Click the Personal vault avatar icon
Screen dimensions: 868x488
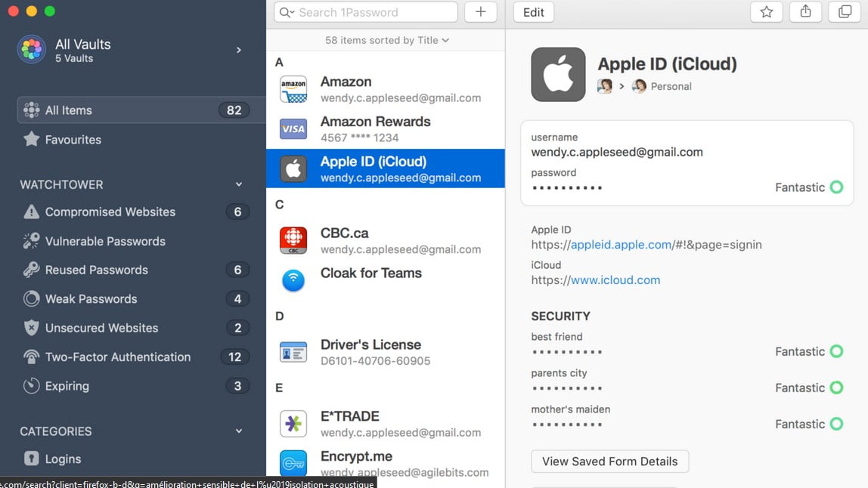tap(639, 86)
